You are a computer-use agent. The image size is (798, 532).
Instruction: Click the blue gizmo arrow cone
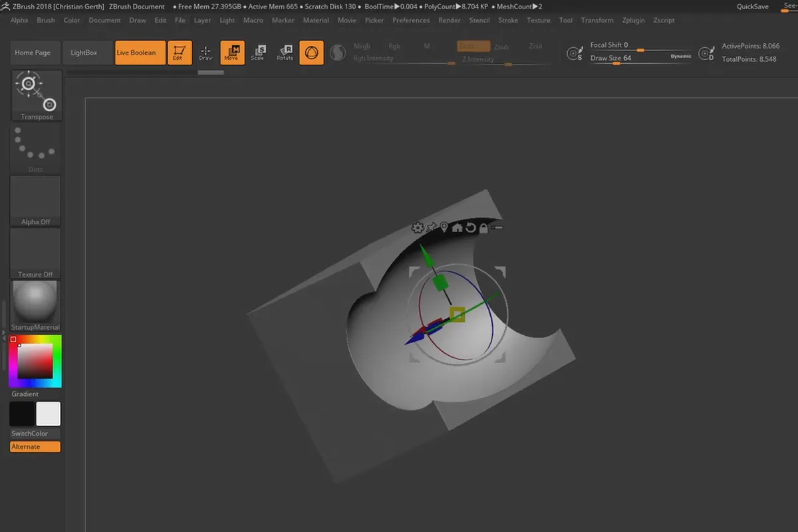[x=414, y=338]
